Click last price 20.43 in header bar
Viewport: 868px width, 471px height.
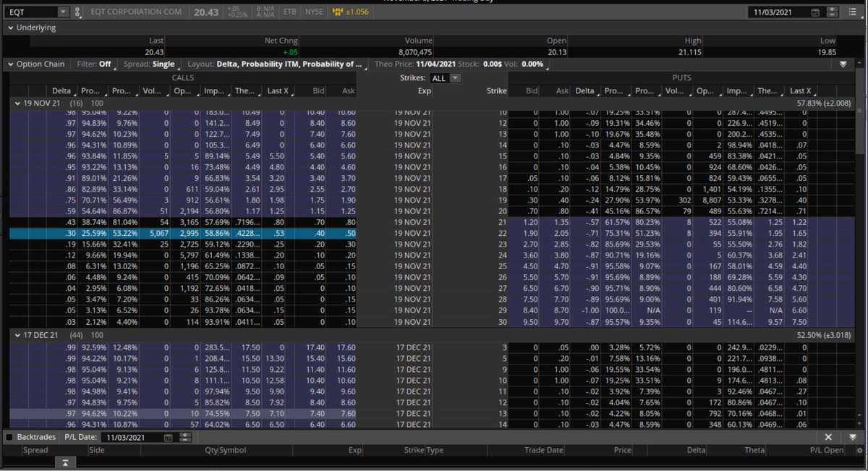pos(206,12)
